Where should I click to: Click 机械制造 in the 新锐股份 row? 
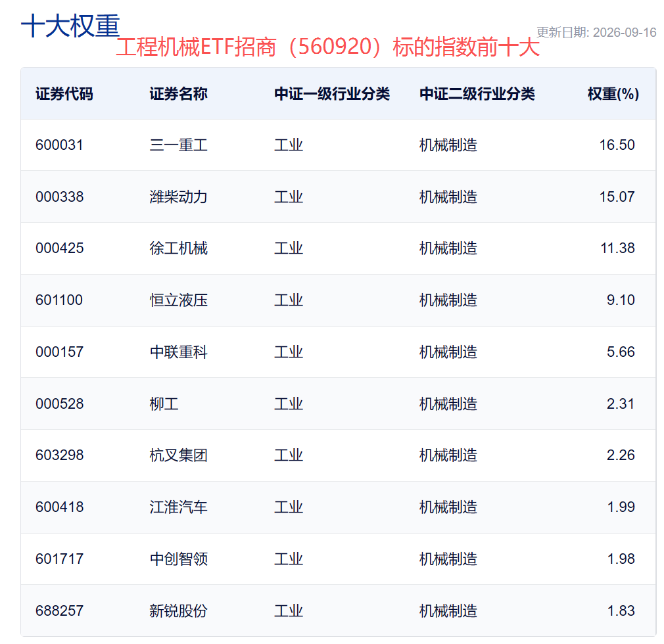tap(448, 611)
